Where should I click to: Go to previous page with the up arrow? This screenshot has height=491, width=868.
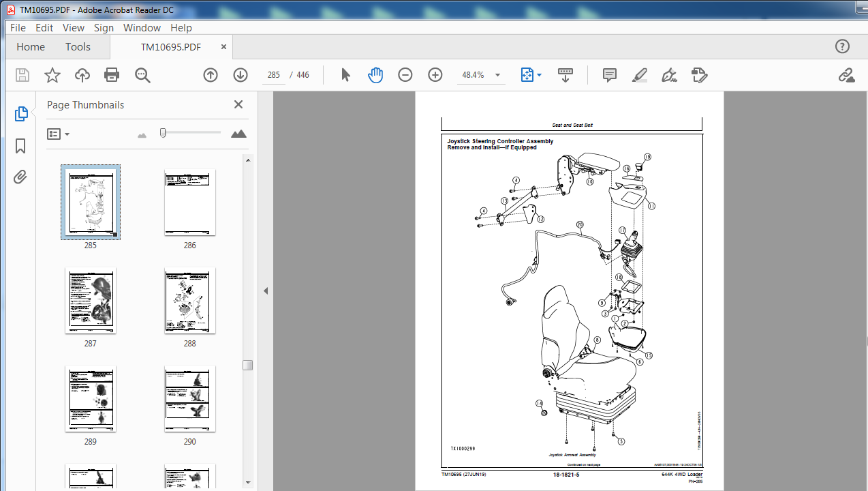tap(211, 75)
